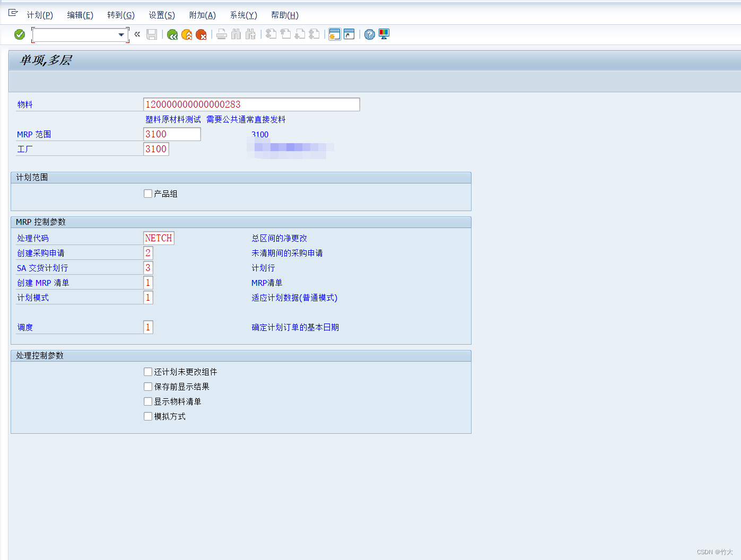Collapse the command field with the double chevron
The height and width of the screenshot is (560, 741).
[137, 34]
